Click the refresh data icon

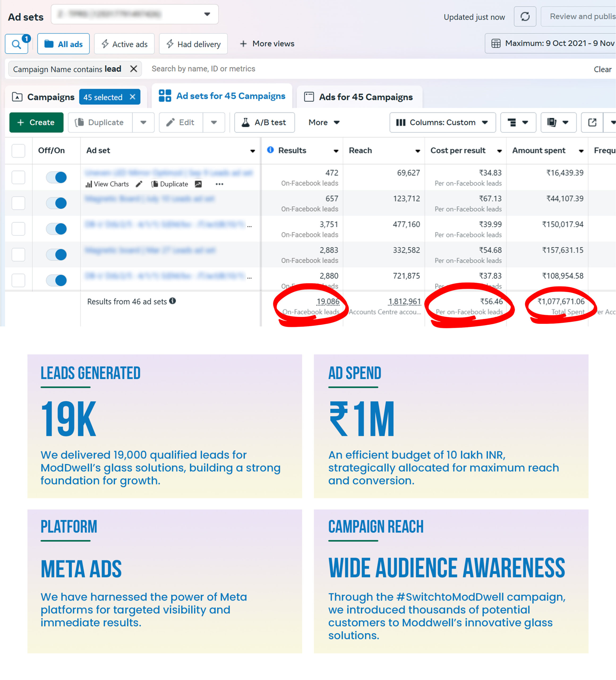525,16
